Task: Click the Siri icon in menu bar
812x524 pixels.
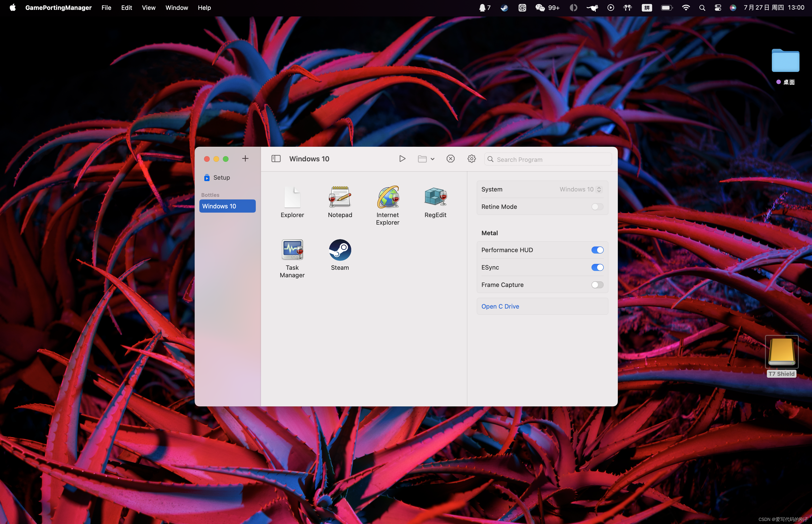Action: coord(733,8)
